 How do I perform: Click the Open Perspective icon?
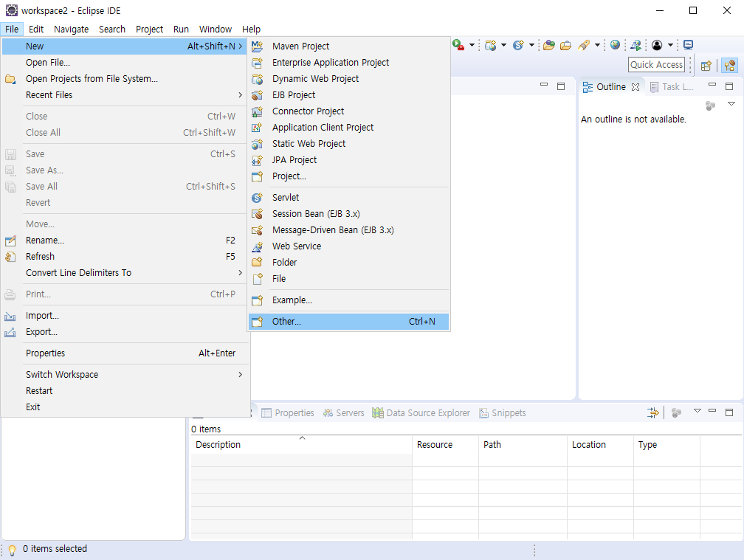coord(706,66)
